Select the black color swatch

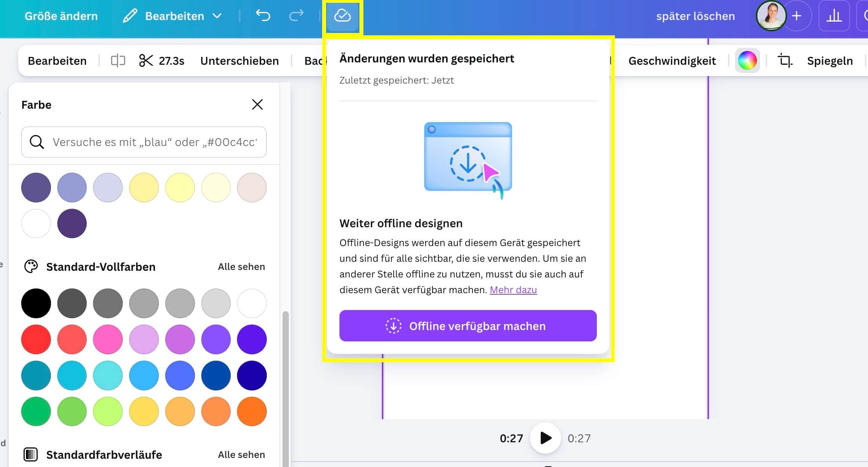36,303
